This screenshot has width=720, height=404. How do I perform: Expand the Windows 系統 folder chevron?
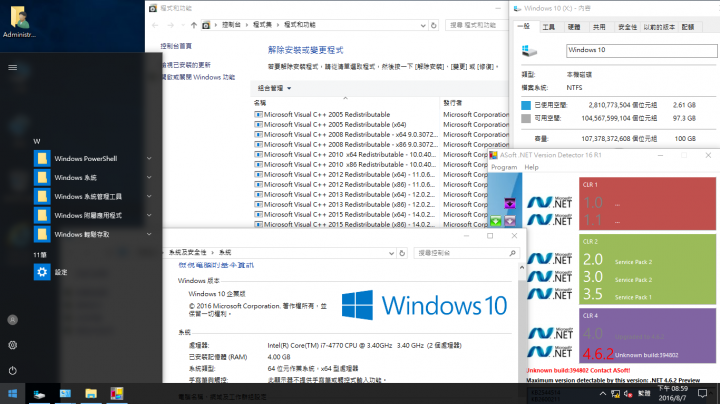click(x=149, y=177)
